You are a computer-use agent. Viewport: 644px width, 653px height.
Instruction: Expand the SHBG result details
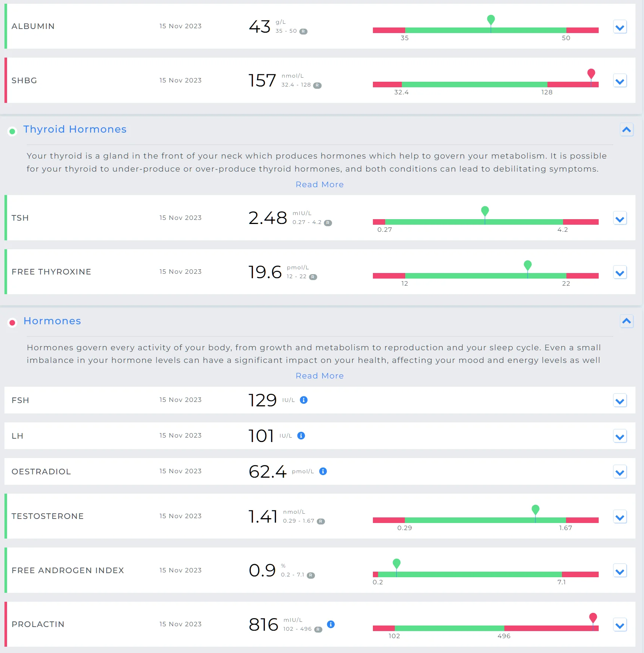[620, 81]
